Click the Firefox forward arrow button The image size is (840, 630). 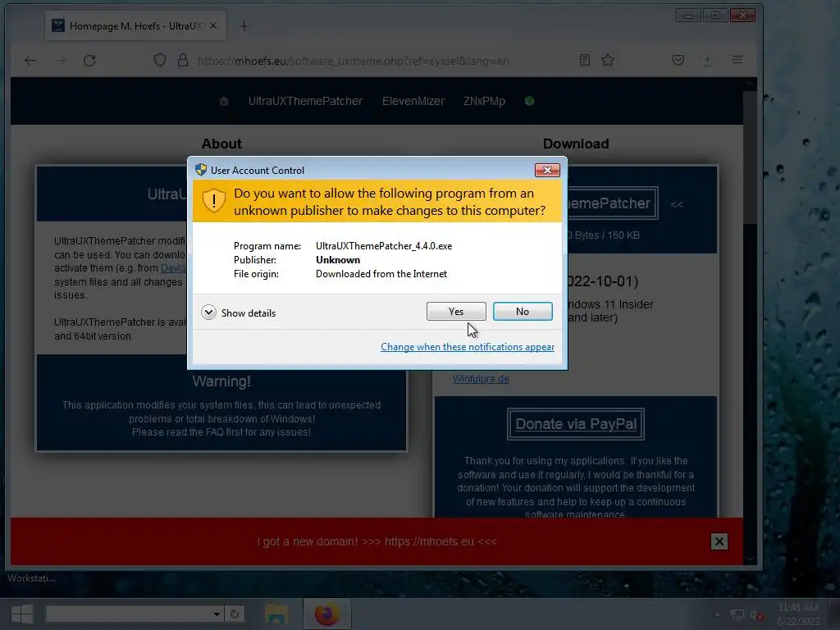click(x=61, y=61)
